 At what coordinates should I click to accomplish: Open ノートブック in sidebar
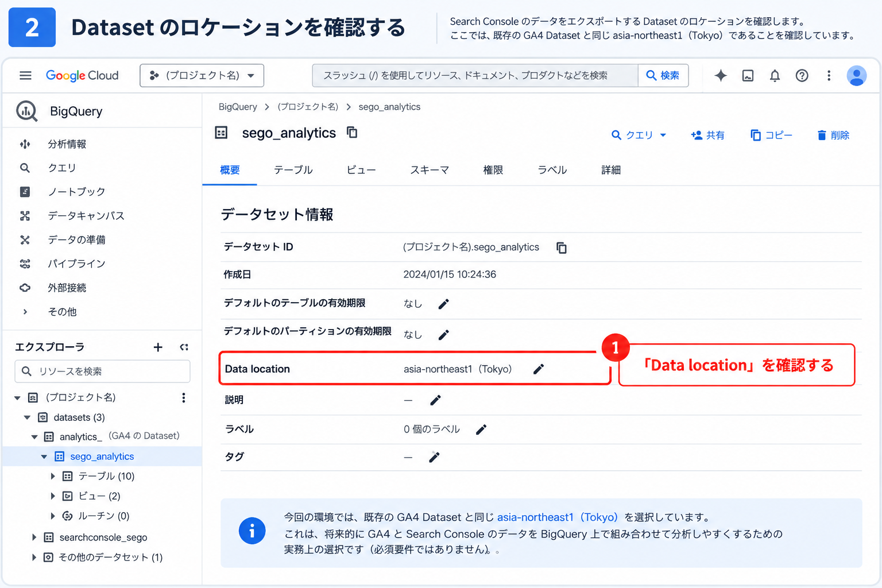click(76, 192)
